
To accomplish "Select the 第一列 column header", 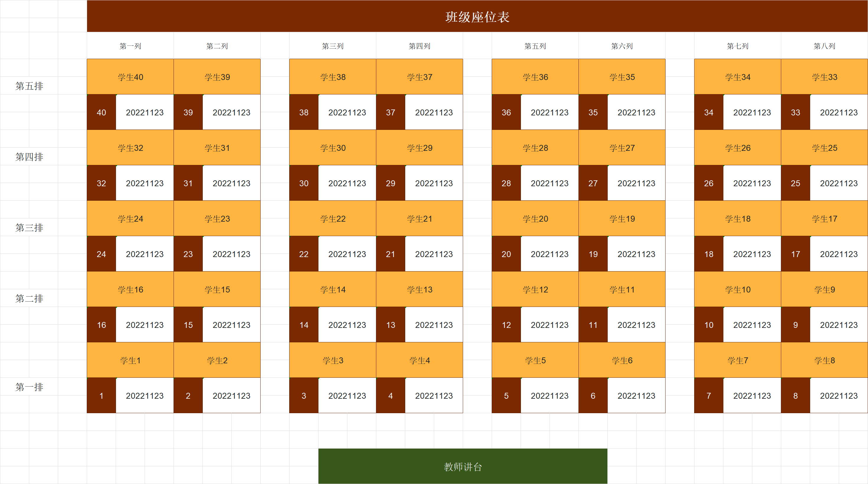I will tap(130, 46).
